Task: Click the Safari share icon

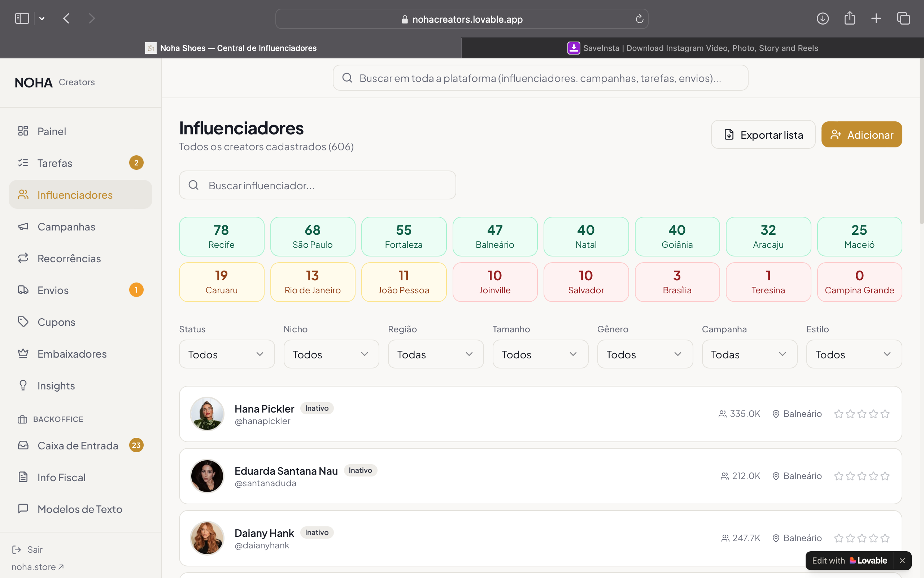Action: pos(850,18)
